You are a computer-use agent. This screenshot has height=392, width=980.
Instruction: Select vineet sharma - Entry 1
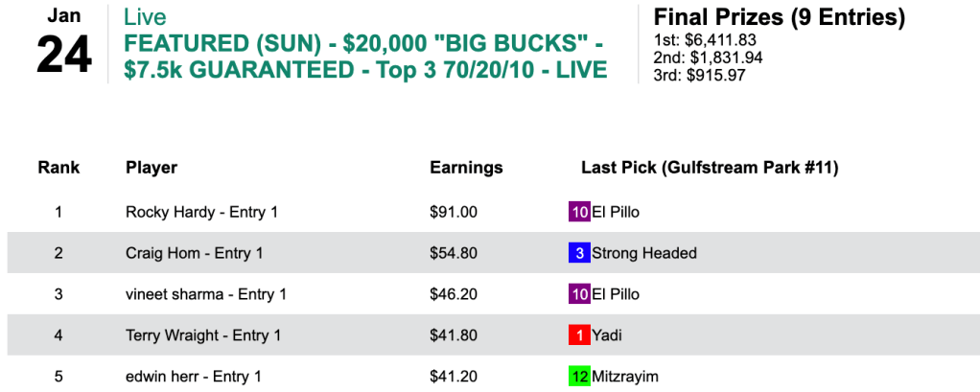[206, 294]
